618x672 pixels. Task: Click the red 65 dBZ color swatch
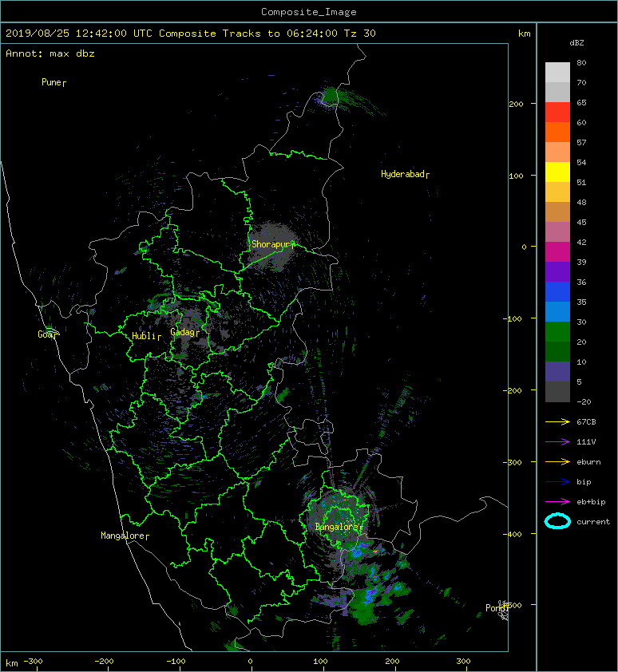click(557, 113)
